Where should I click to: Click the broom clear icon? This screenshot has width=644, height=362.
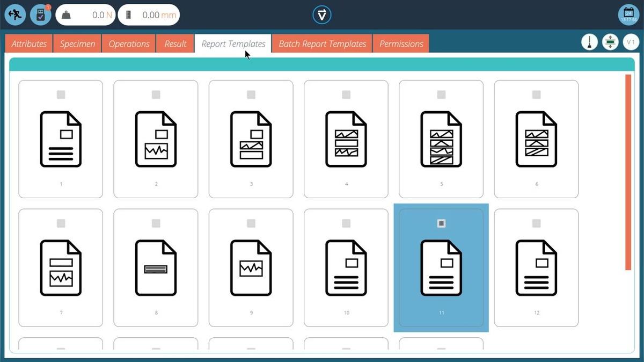590,42
